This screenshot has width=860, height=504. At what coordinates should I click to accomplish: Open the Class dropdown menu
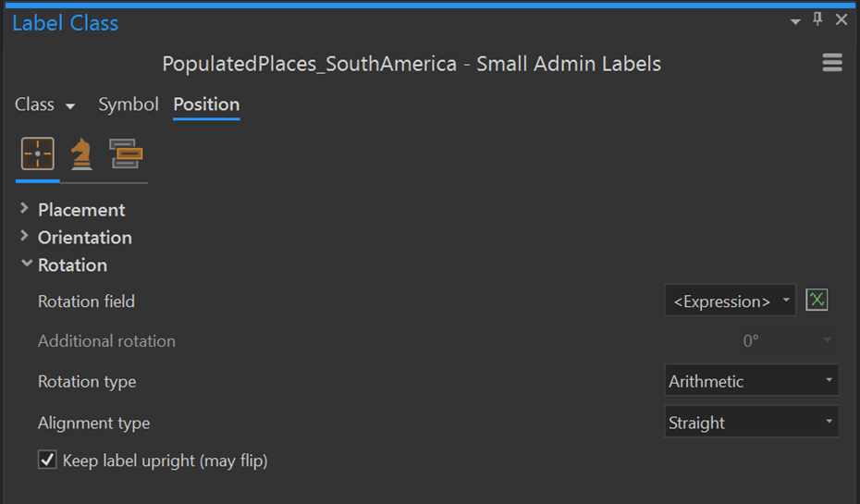(44, 105)
